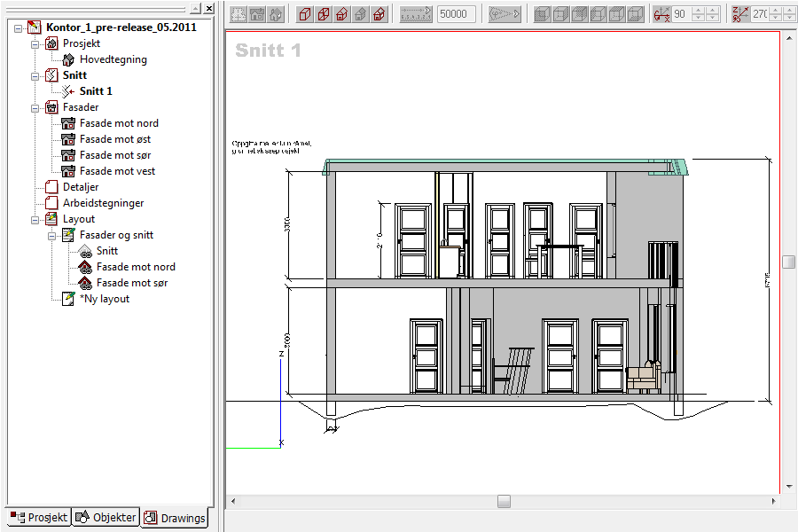Click the Z rotation angle field showing 270

click(x=760, y=14)
